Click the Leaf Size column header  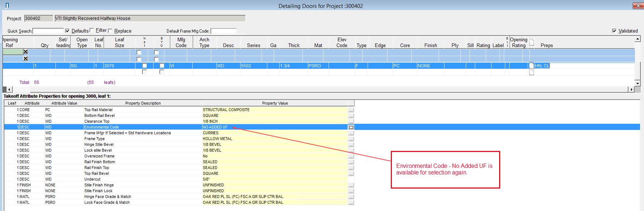pos(119,42)
